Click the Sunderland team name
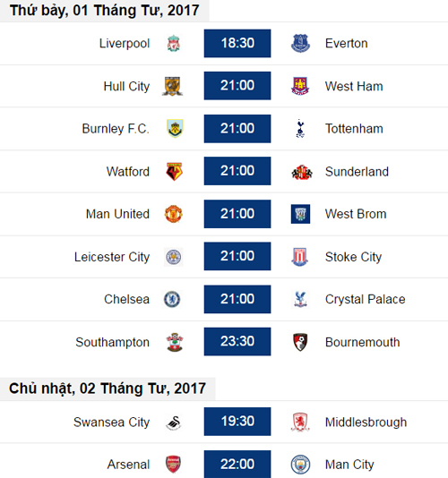The height and width of the screenshot is (478, 448). (x=357, y=172)
